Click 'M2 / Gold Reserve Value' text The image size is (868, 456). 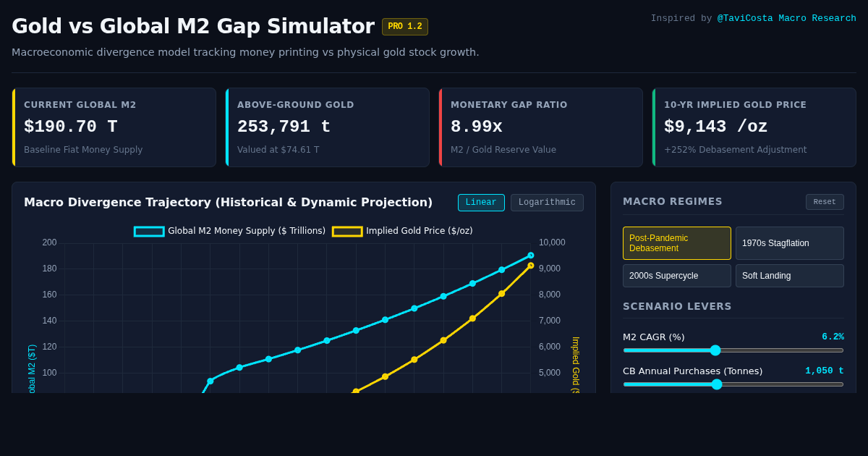[x=503, y=150]
